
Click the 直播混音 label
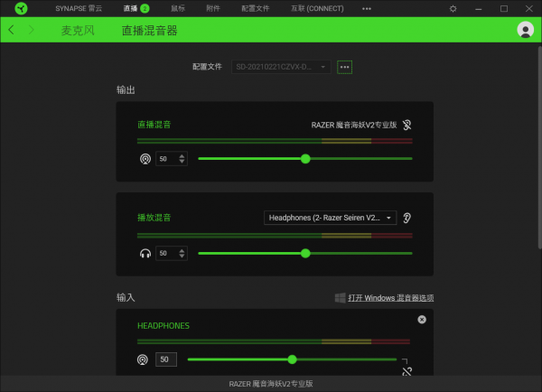click(x=154, y=125)
